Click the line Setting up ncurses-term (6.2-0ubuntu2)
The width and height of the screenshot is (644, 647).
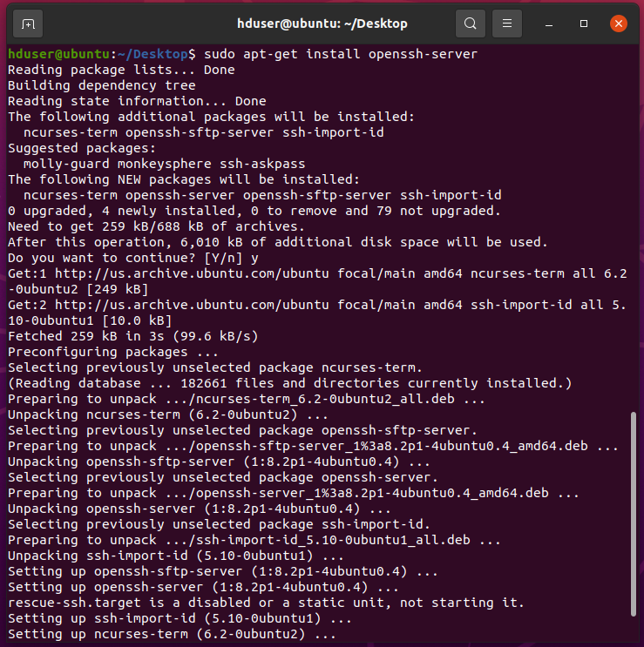coord(172,634)
